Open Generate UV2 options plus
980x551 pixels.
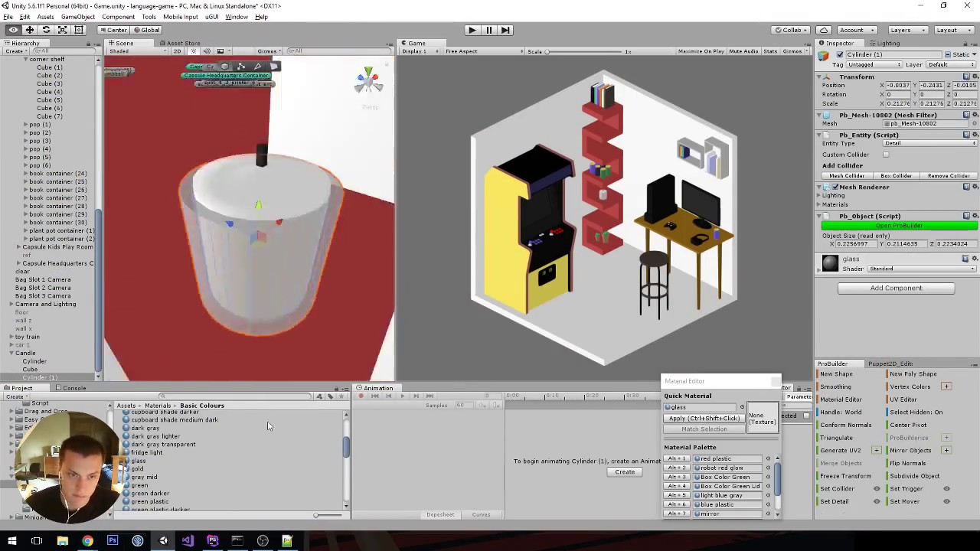[877, 450]
